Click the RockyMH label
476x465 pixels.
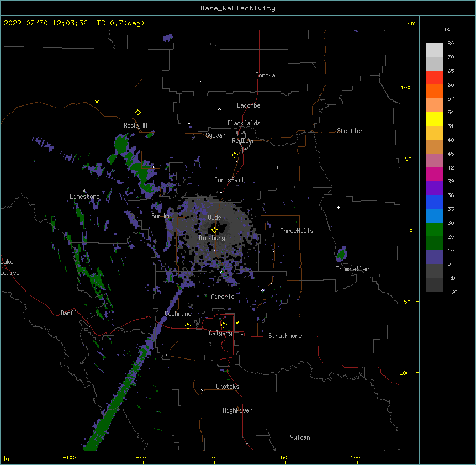pyautogui.click(x=135, y=125)
